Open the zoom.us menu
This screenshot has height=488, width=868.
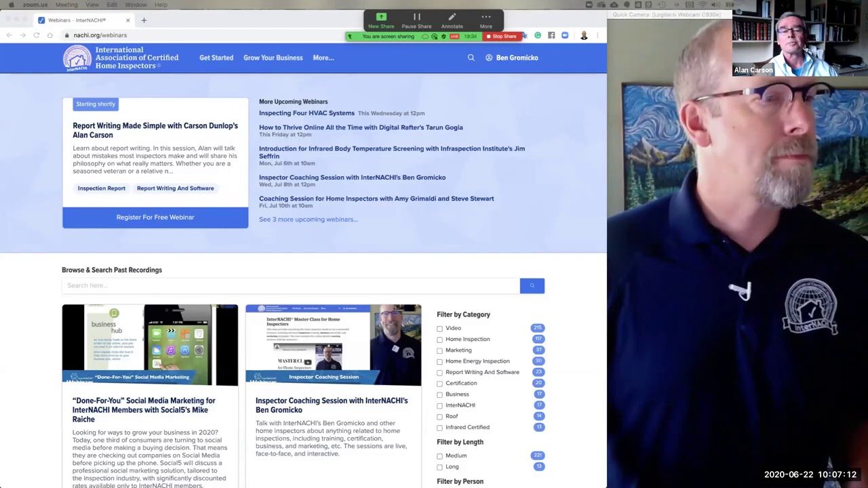point(35,5)
